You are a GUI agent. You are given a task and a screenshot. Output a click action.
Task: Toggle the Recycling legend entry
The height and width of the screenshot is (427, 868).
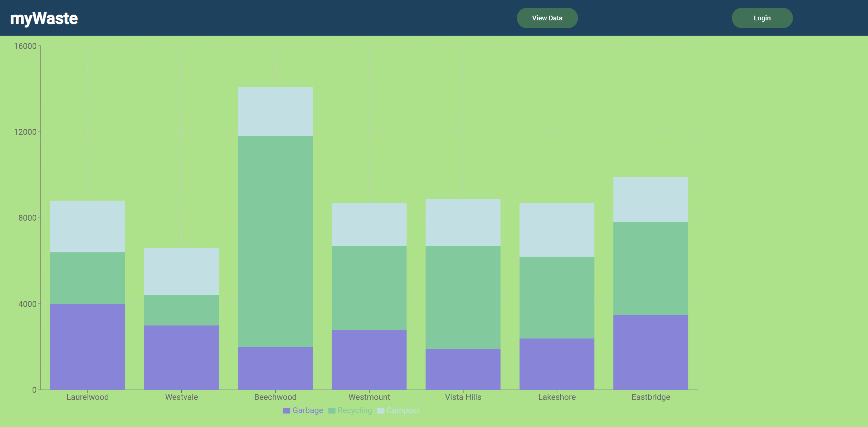click(x=355, y=410)
